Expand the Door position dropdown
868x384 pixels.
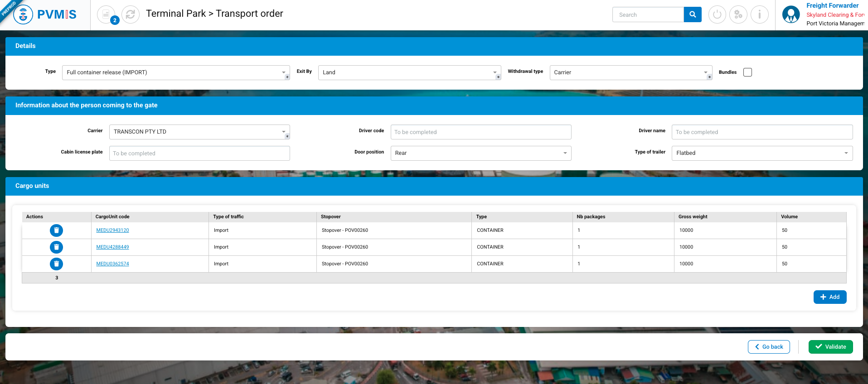coord(480,153)
